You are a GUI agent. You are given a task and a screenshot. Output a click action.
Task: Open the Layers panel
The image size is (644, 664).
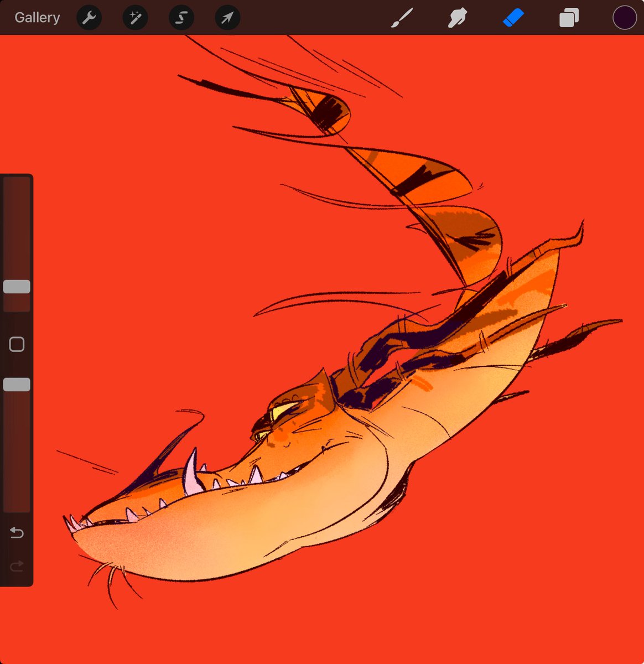[569, 18]
